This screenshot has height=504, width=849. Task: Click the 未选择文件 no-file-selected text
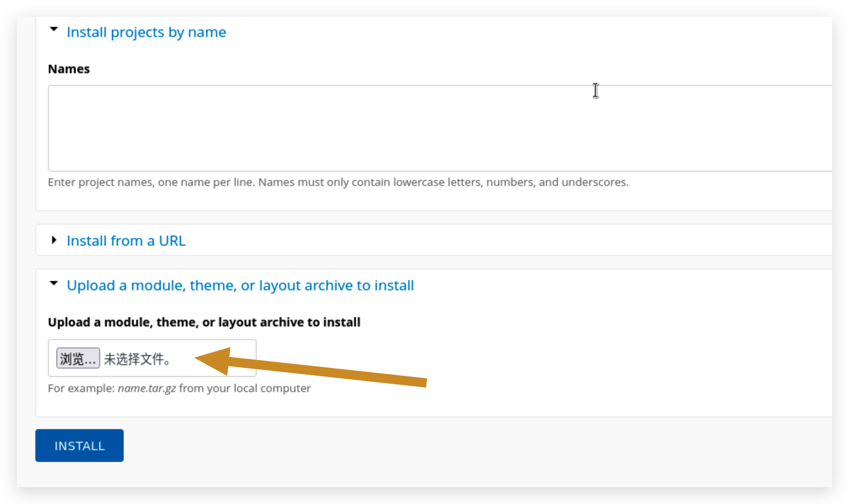[137, 359]
